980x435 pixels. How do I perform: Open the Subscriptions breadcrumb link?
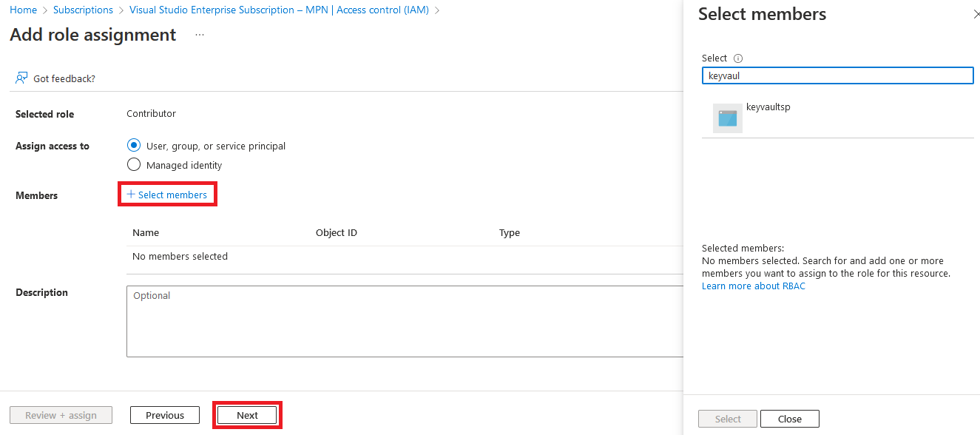pos(83,10)
